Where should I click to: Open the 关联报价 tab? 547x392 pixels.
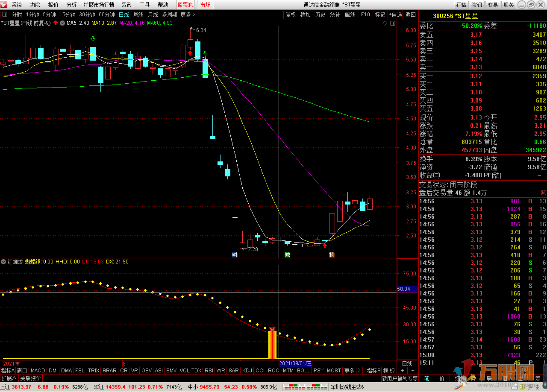pyautogui.click(x=30, y=378)
